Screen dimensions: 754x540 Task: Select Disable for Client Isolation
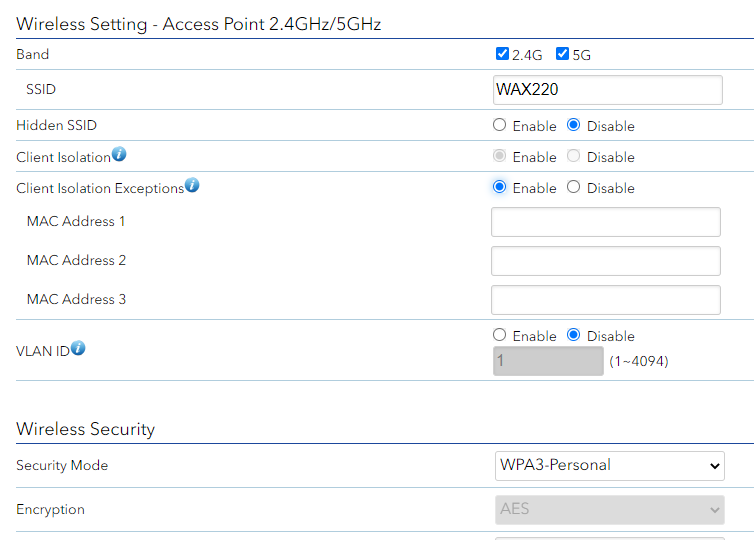(573, 156)
